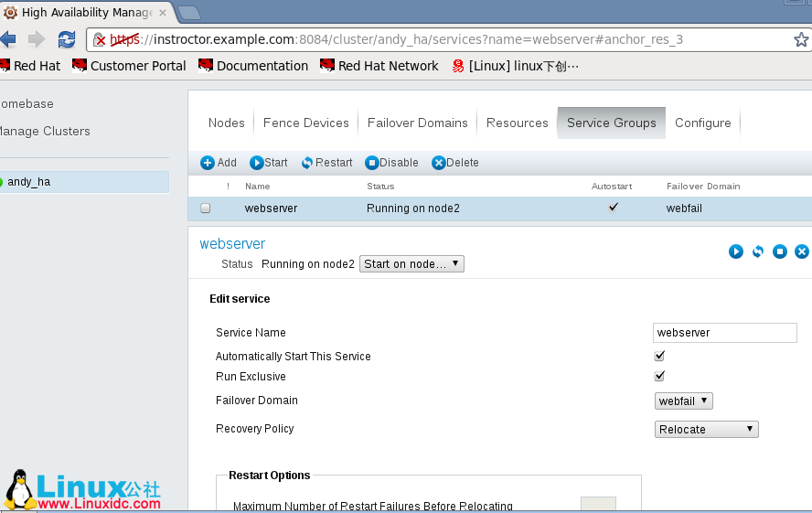Click Add in the service toolbar
This screenshot has height=513, width=812.
coord(219,163)
